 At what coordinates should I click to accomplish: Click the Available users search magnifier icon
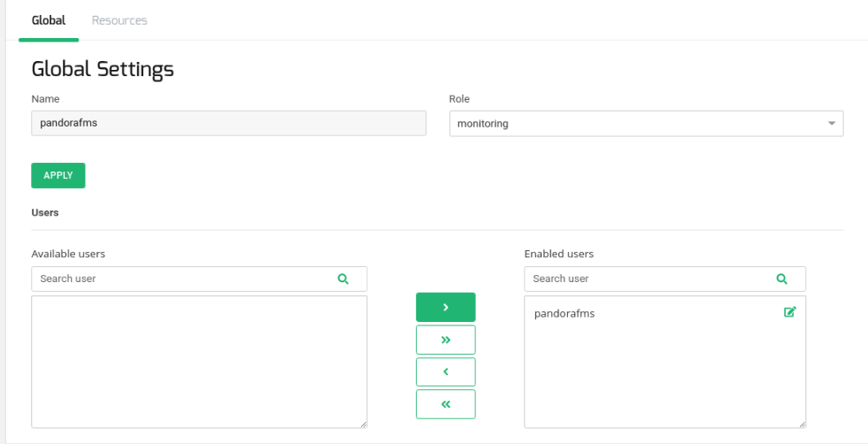click(x=343, y=279)
